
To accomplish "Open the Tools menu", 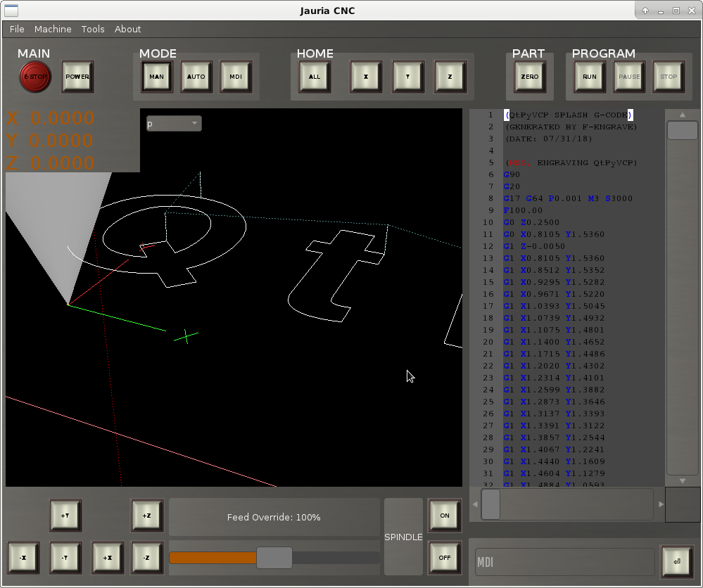I will pyautogui.click(x=93, y=29).
